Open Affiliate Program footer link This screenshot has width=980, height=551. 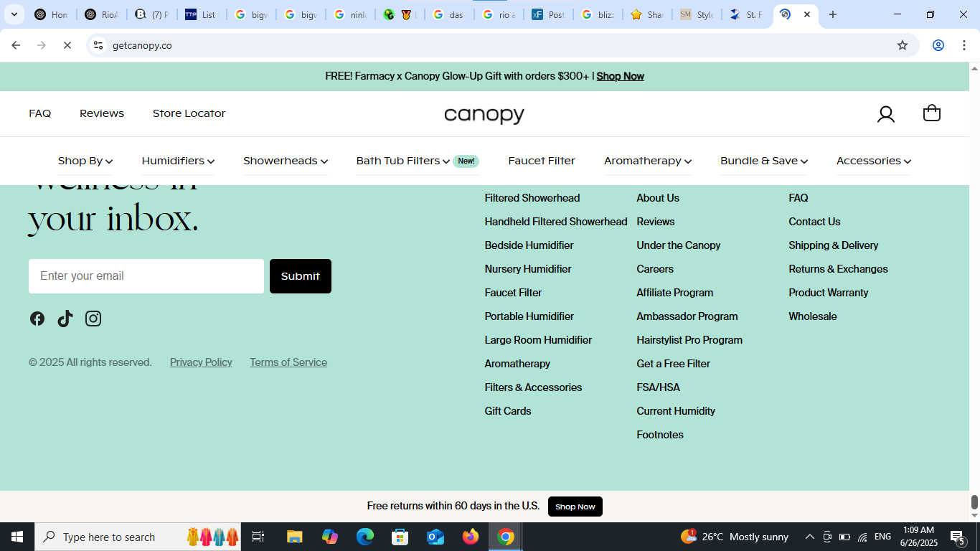point(675,293)
